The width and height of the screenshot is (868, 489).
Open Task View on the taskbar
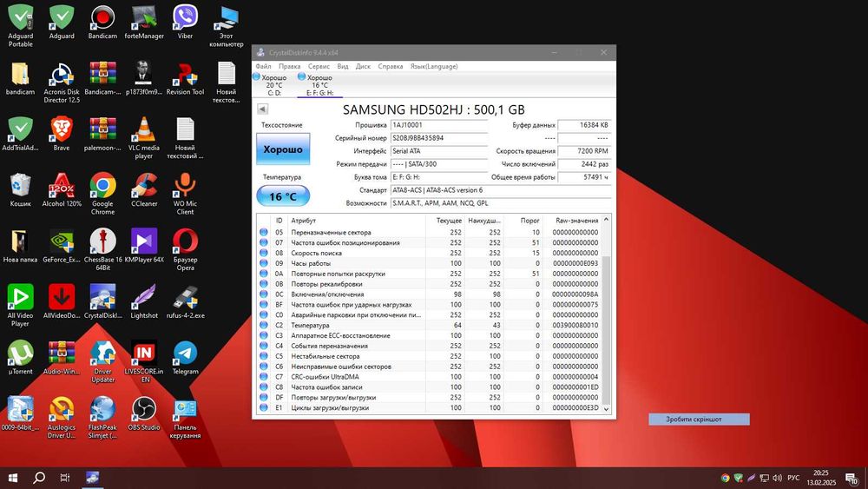65,478
